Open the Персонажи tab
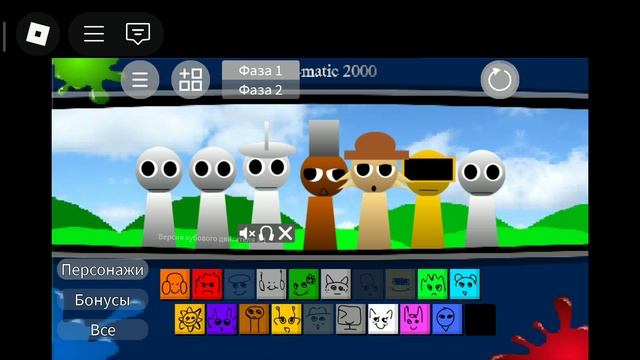The width and height of the screenshot is (640, 360). pos(102,270)
